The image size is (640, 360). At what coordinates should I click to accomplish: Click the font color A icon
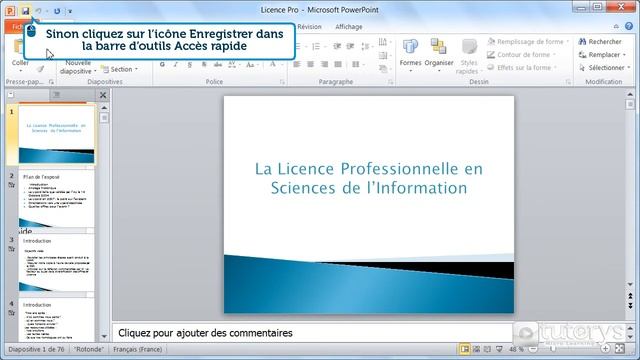(272, 64)
